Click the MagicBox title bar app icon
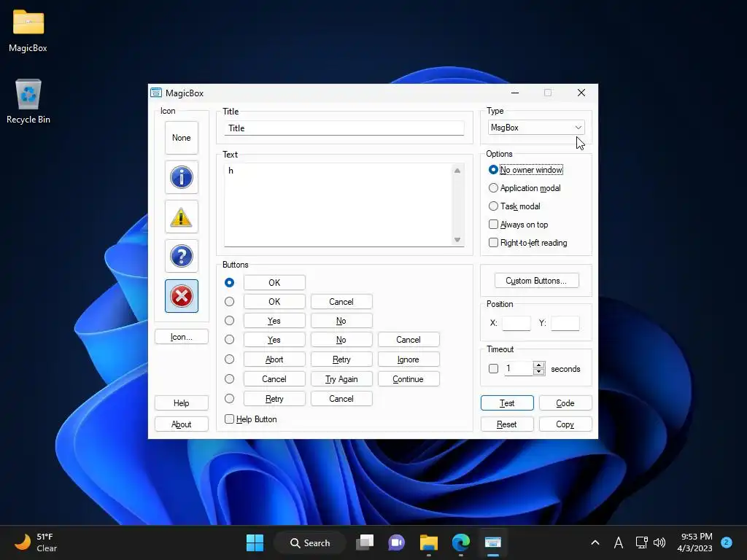Viewport: 747px width, 560px height. (x=156, y=93)
